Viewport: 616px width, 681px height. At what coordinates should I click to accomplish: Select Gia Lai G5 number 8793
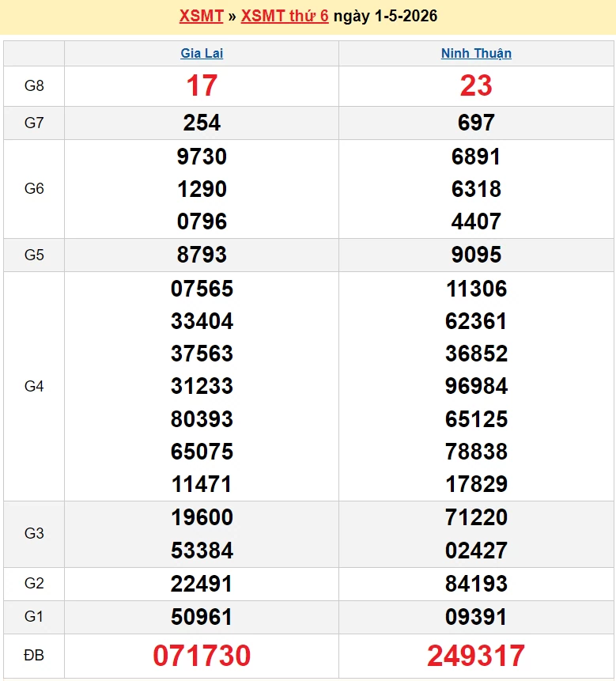pyautogui.click(x=202, y=255)
